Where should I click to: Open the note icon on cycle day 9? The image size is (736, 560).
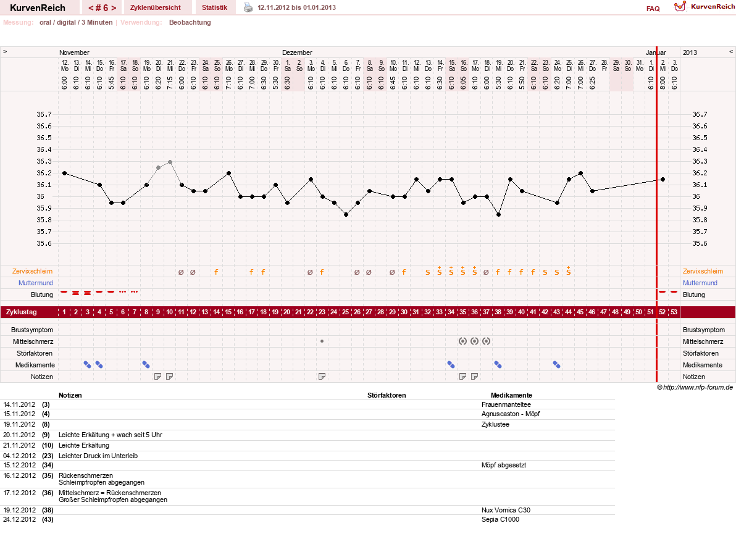(x=157, y=377)
